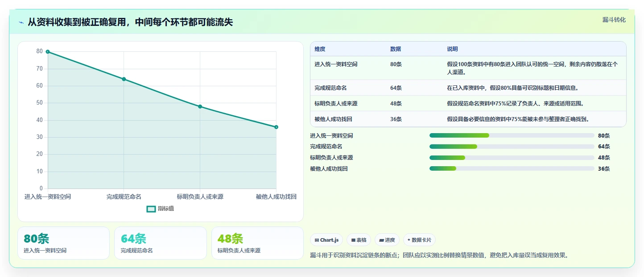Click the 被他人成功找回 x-axis label on the chart
This screenshot has height=277, width=644.
(x=276, y=197)
